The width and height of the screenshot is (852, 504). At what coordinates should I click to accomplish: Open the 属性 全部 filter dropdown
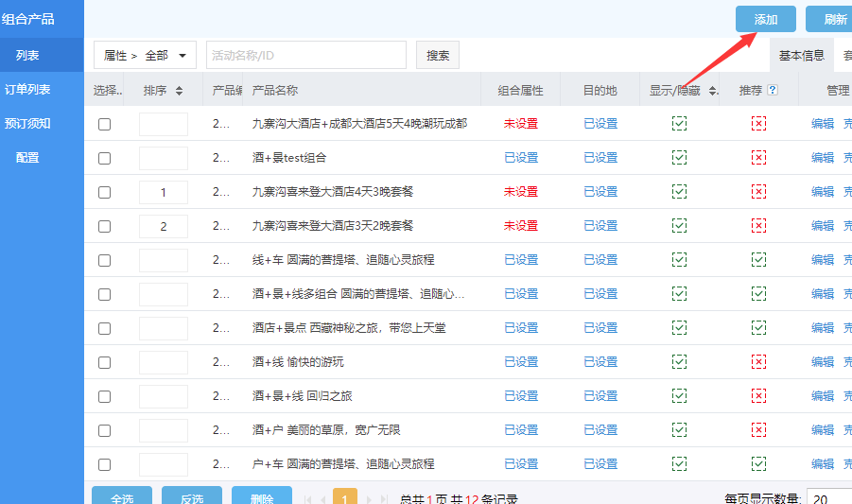(x=146, y=56)
